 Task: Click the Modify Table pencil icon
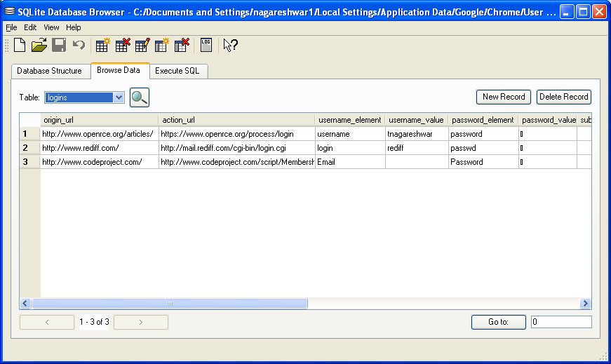tap(142, 45)
